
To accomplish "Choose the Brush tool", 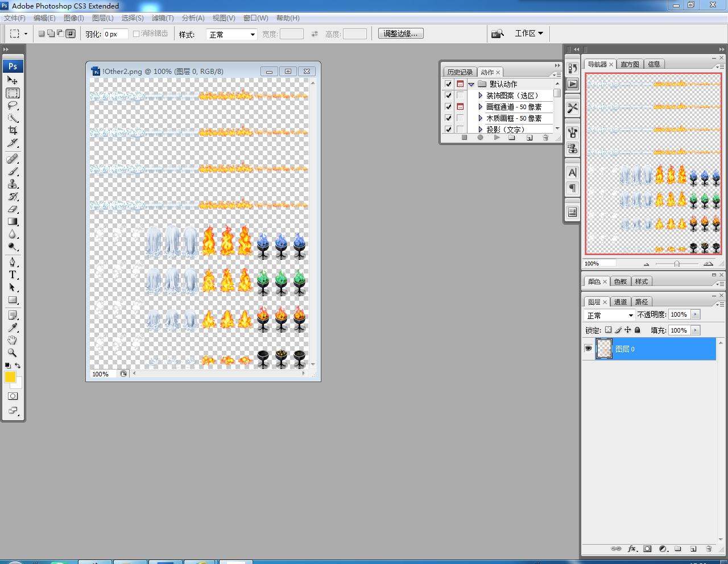I will tap(13, 171).
